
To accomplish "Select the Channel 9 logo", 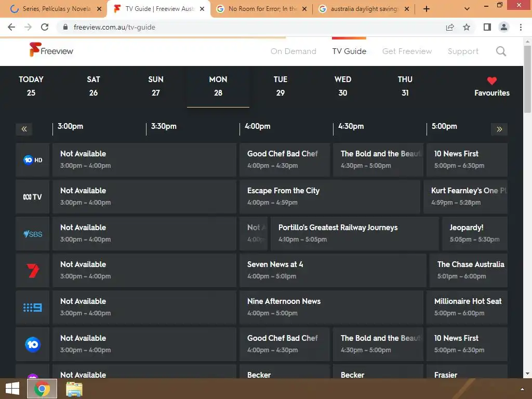I will (x=33, y=308).
